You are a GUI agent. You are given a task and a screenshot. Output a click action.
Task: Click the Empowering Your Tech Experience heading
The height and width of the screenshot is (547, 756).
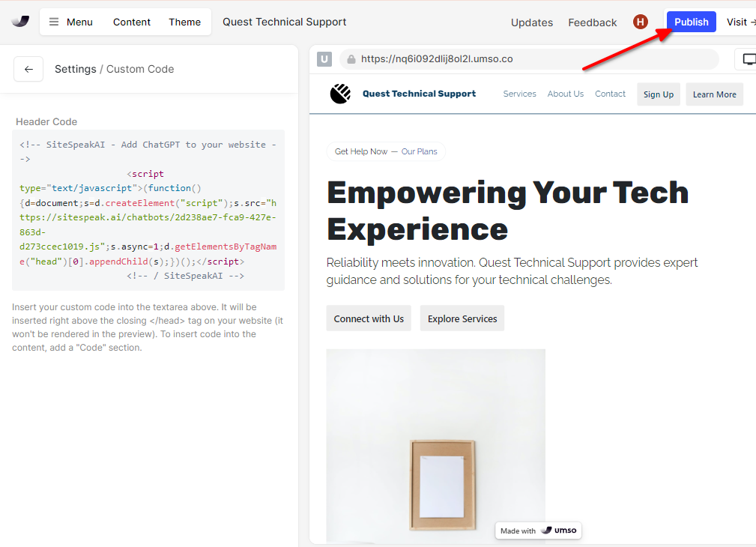coord(508,211)
